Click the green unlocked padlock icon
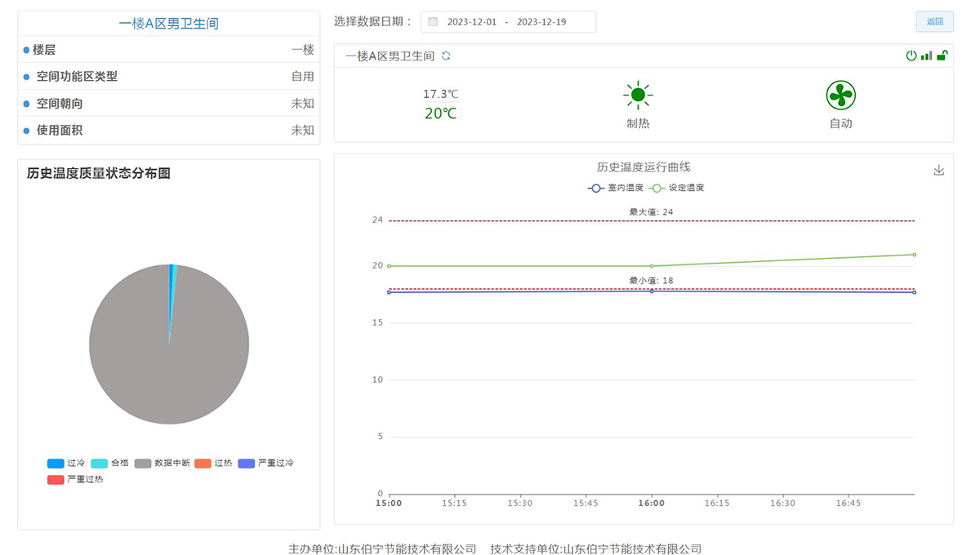The image size is (980, 555). click(x=942, y=55)
